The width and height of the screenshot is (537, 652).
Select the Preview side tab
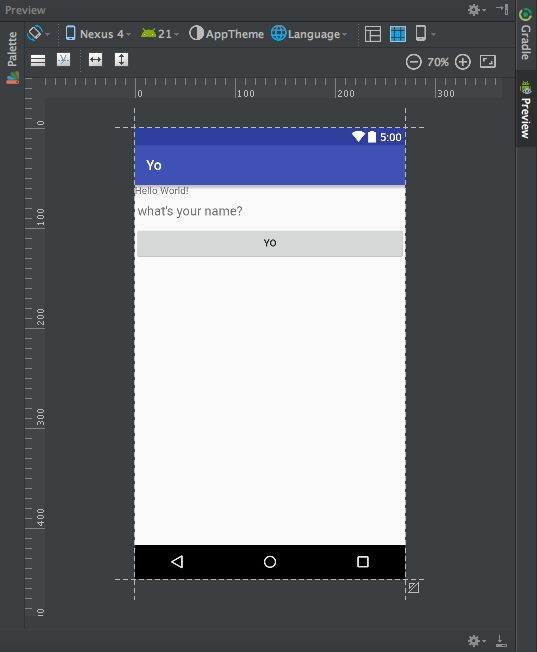(x=526, y=109)
